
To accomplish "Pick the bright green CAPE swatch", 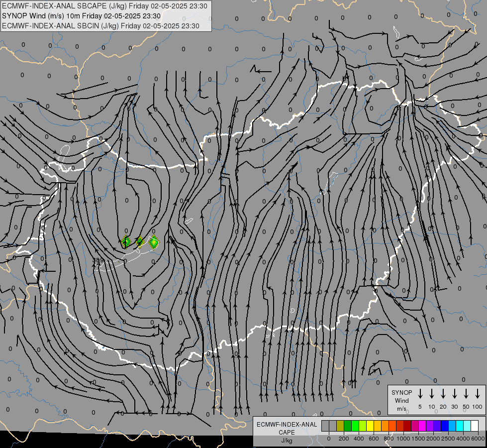I will point(355,426).
